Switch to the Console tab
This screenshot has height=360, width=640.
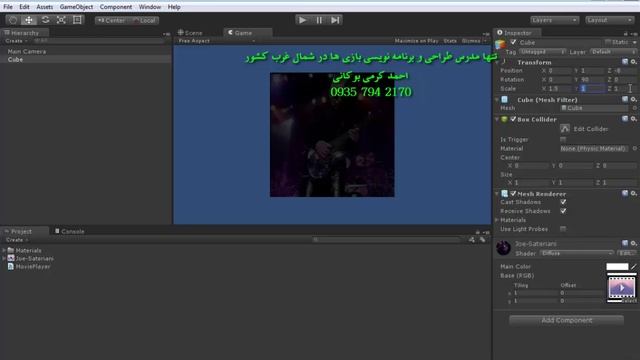pyautogui.click(x=69, y=231)
